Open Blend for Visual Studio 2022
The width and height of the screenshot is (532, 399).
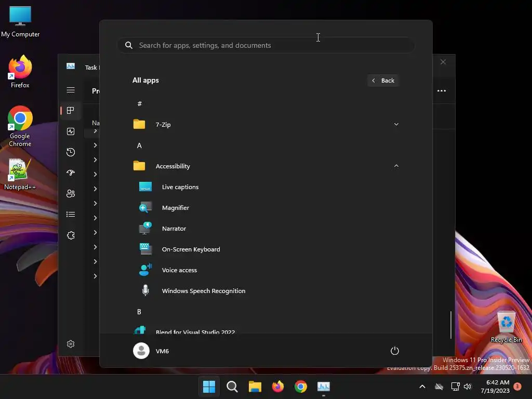coord(265,329)
